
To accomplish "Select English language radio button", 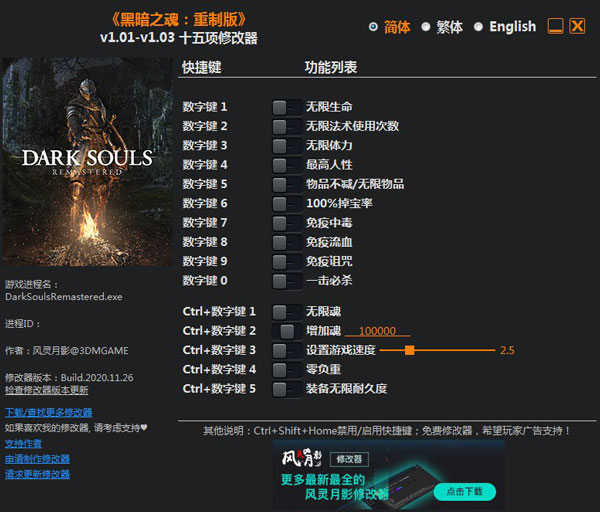I will pos(478,27).
